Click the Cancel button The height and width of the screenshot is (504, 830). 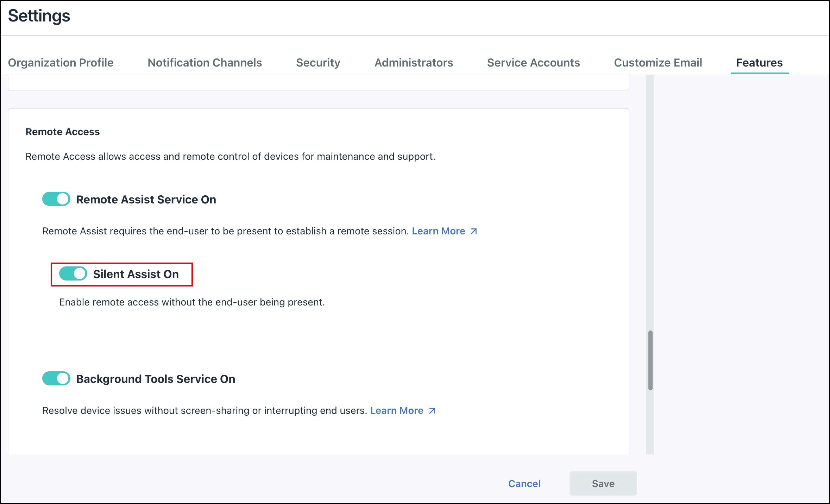524,484
